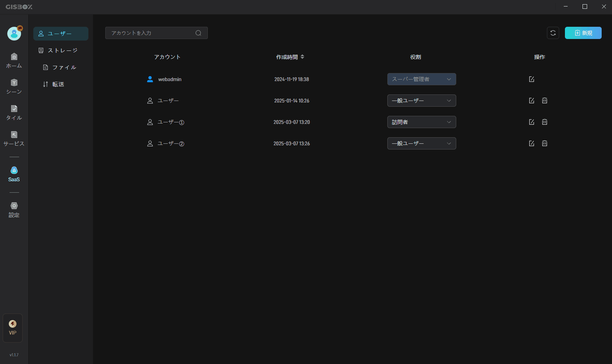The image size is (612, 364).
Task: Edit the ユーザー② account
Action: (532, 143)
